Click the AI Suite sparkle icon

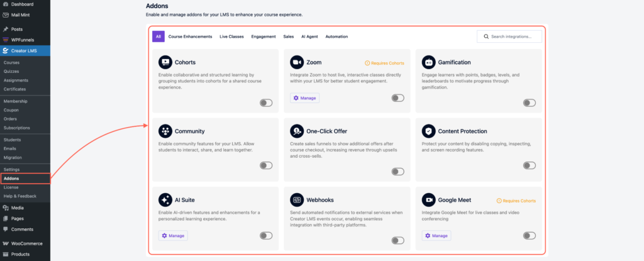point(165,200)
